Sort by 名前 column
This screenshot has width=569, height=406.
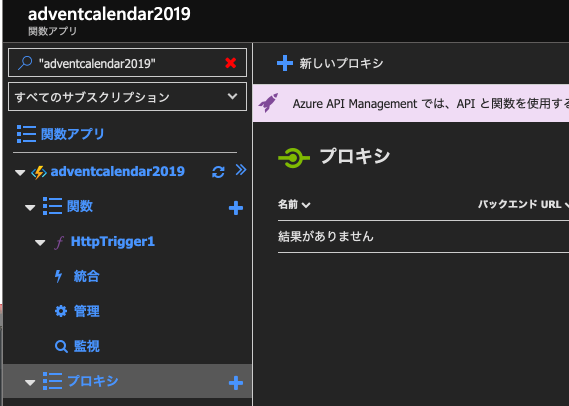tap(294, 204)
